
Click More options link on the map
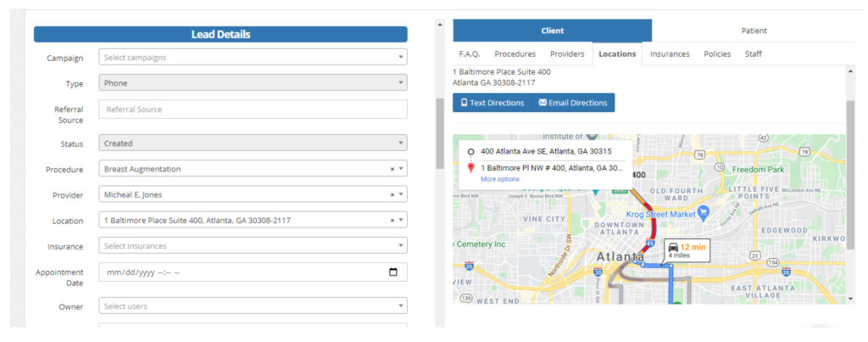pos(499,179)
